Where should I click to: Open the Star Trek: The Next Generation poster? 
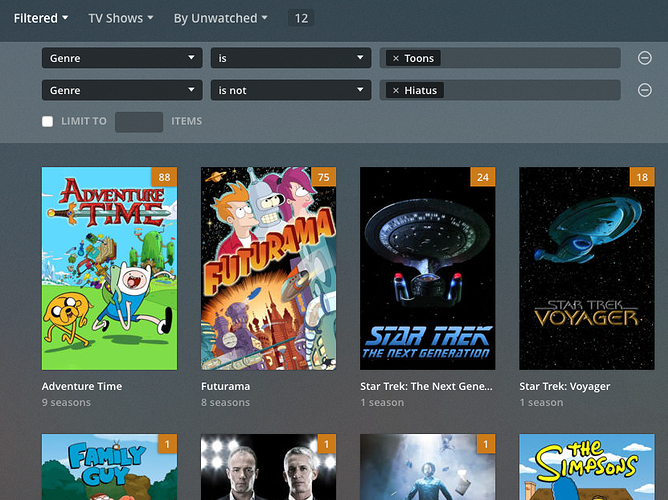(428, 268)
